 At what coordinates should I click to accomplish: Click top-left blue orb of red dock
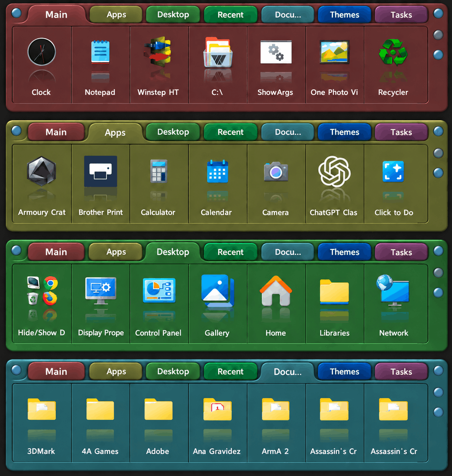point(16,13)
